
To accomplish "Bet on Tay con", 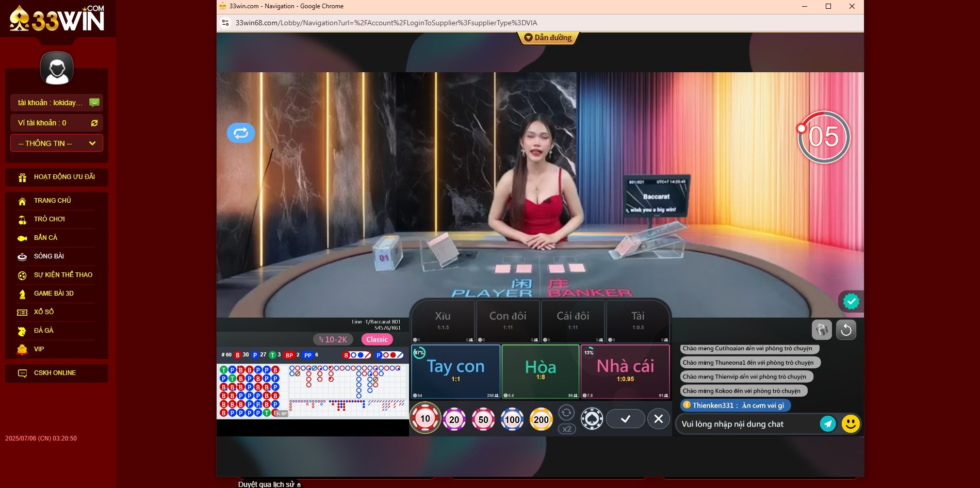I will click(x=455, y=371).
